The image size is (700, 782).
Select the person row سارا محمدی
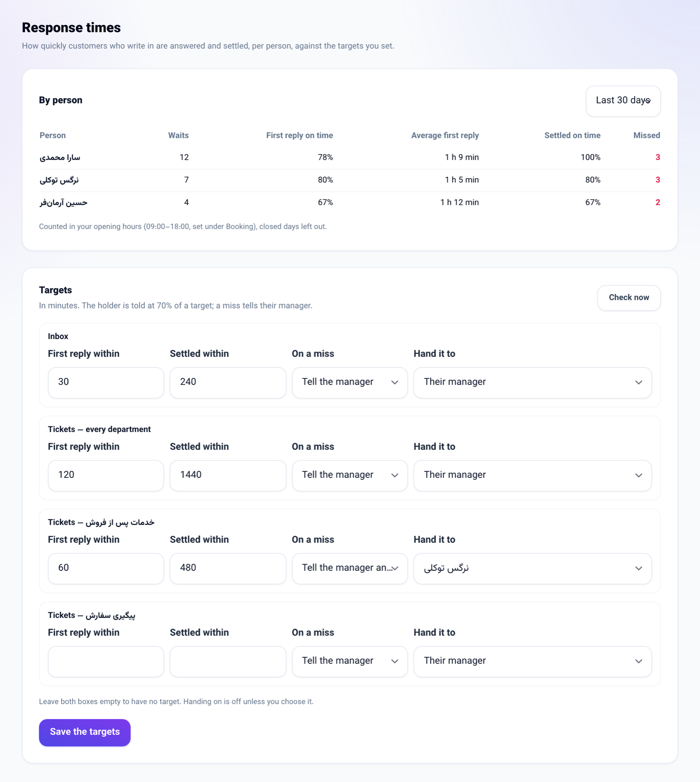tap(350, 157)
